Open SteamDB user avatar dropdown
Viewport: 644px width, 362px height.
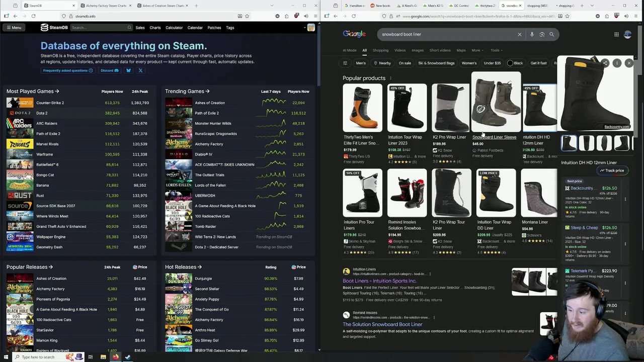[310, 28]
